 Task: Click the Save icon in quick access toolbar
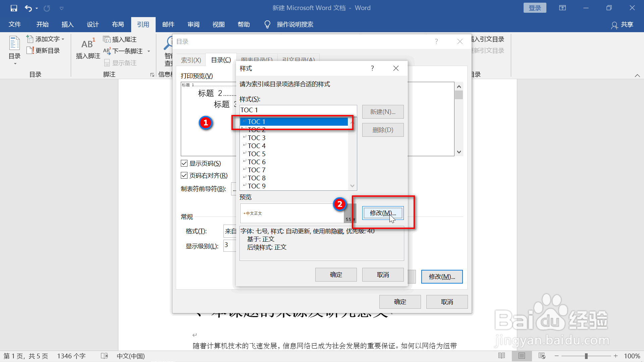[14, 8]
